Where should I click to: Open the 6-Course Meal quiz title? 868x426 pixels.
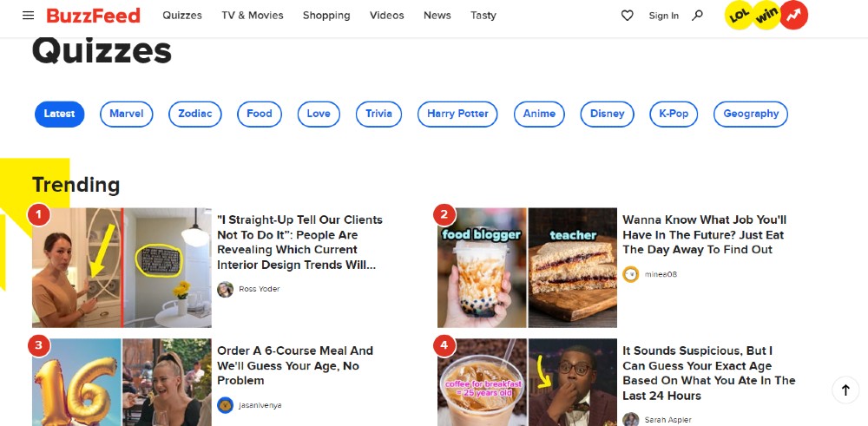[x=295, y=365]
